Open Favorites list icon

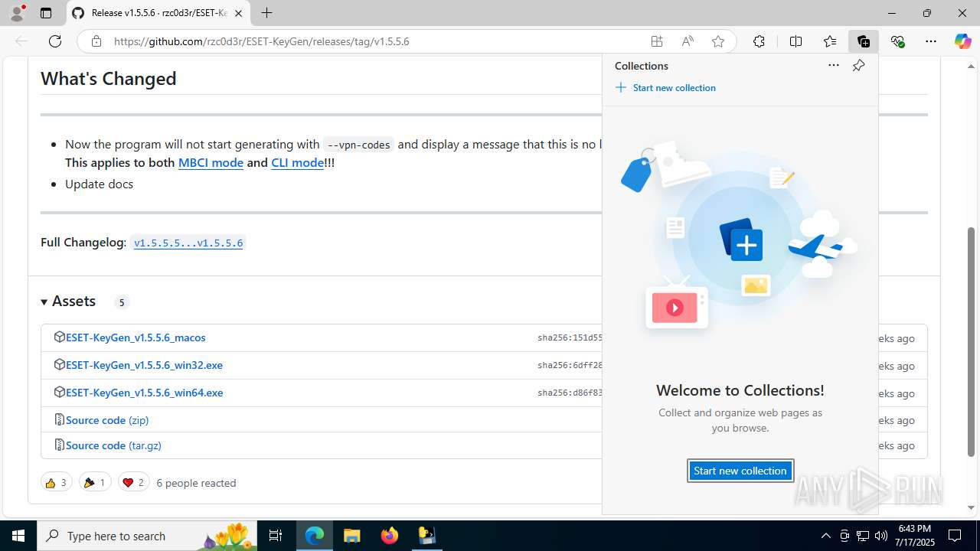(x=830, y=41)
